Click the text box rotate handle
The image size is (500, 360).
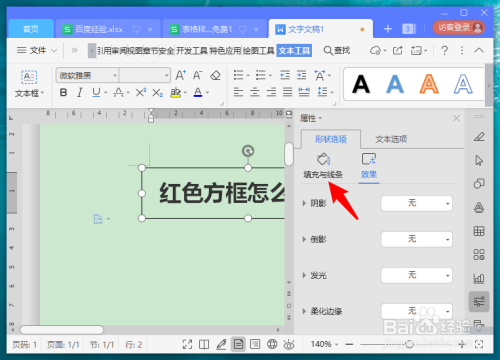[x=248, y=151]
